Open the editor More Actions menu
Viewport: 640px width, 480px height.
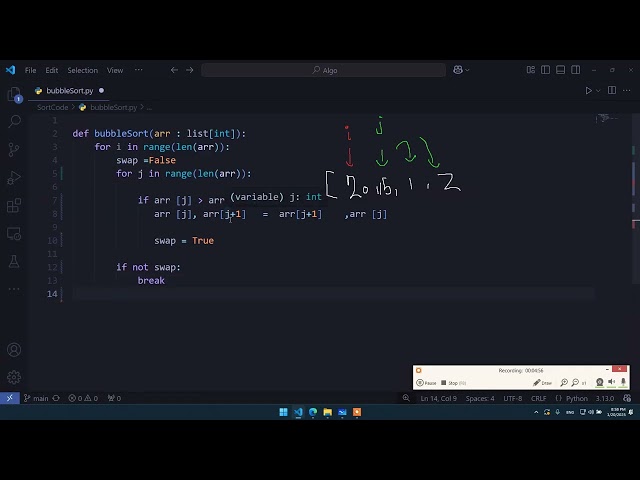point(627,90)
